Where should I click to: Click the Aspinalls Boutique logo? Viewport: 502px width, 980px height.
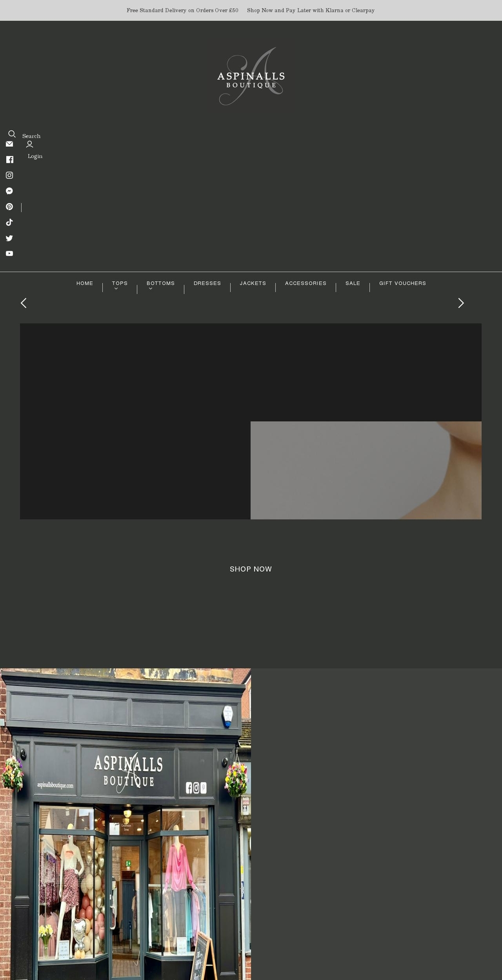coord(251,76)
